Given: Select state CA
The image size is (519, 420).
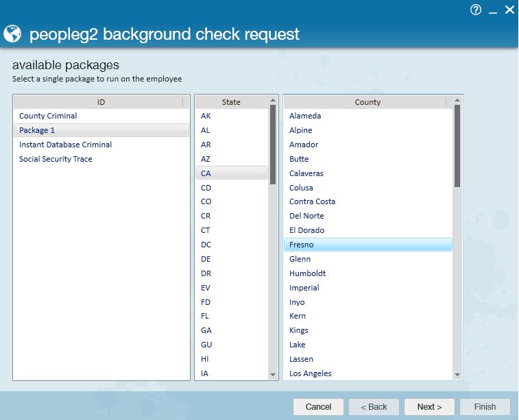Looking at the screenshot, I should (231, 173).
